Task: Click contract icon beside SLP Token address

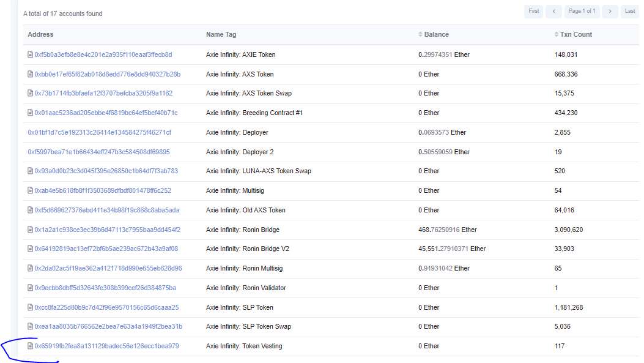Action: [30, 307]
